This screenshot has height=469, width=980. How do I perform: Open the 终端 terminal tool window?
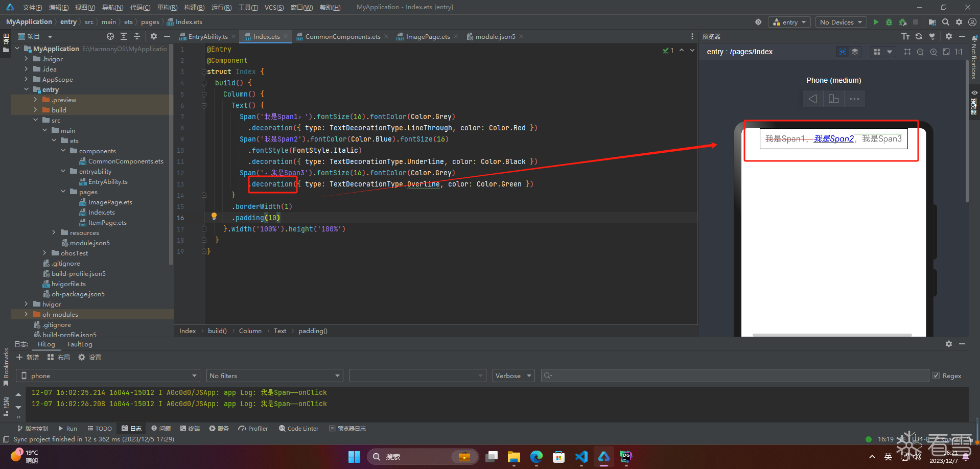tap(190, 428)
